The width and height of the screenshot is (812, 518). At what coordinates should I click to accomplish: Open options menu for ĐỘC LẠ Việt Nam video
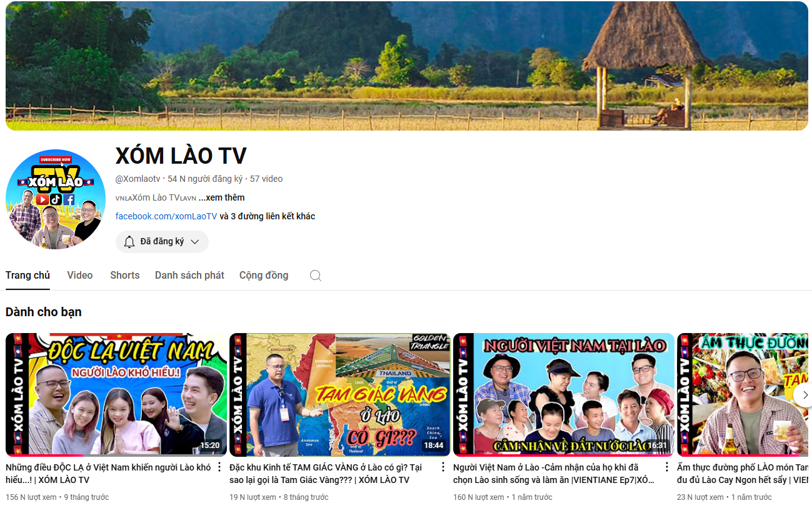coord(219,467)
